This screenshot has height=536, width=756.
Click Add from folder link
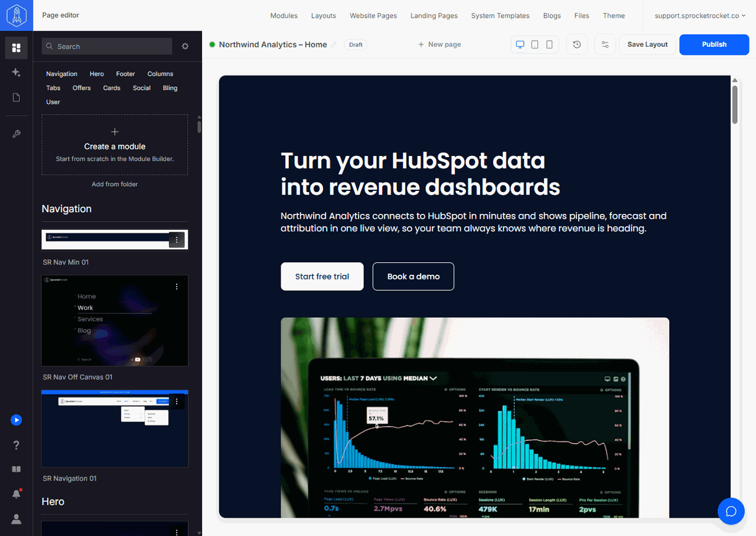pos(115,184)
